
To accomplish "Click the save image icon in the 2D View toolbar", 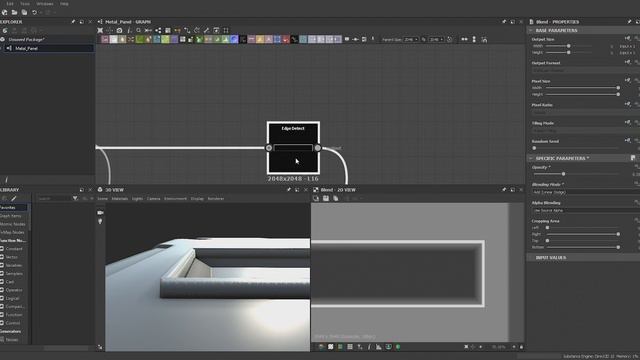I will pos(326,198).
